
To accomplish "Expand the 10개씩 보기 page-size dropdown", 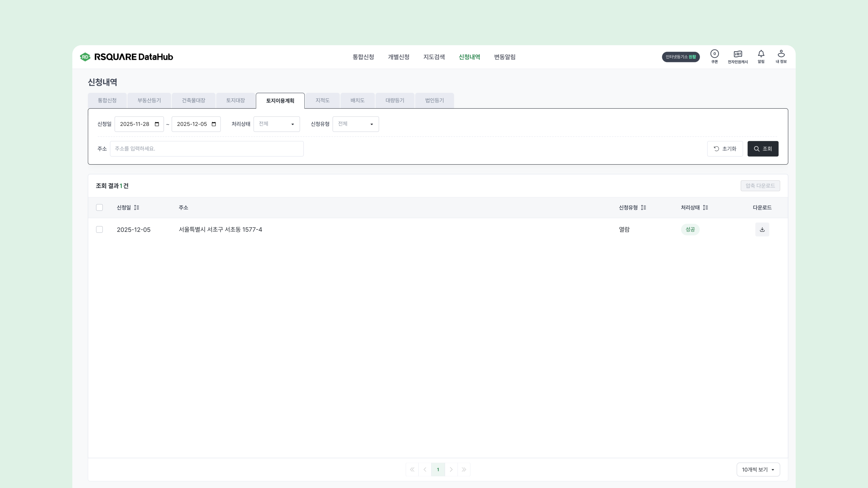I will 758,469.
